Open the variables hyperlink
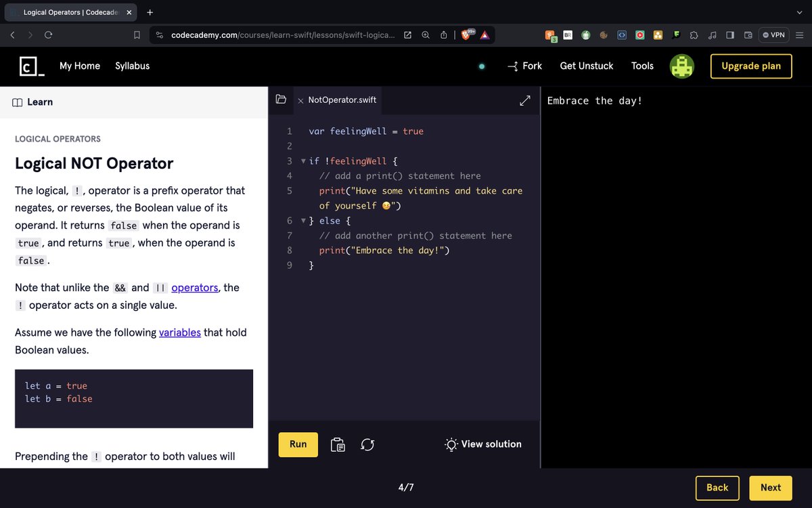The height and width of the screenshot is (508, 812). point(180,333)
